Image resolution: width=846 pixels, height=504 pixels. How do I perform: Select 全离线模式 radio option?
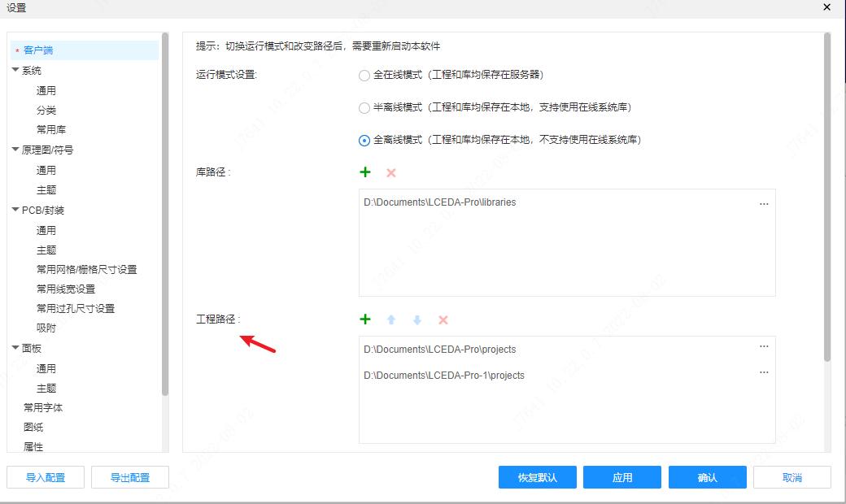364,140
